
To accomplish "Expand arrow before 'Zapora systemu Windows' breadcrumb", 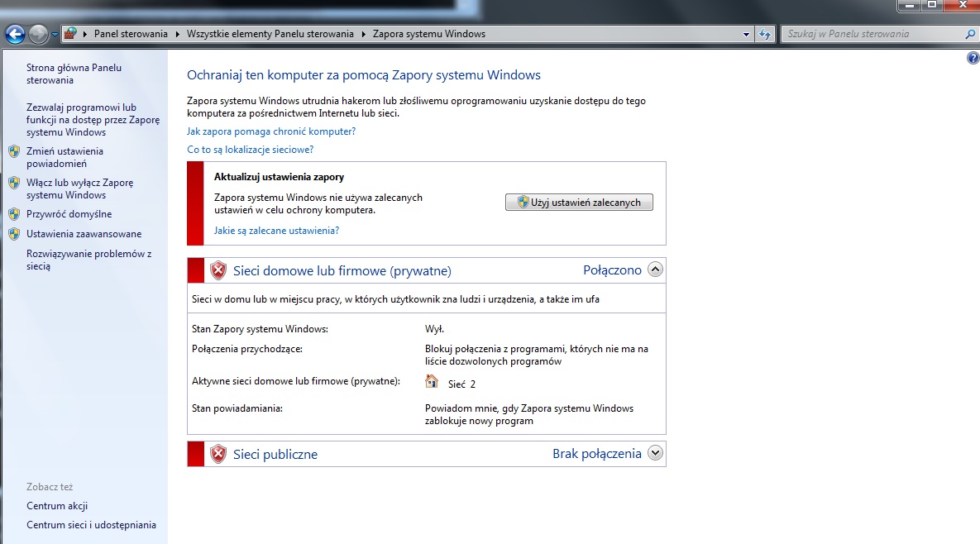I will (x=363, y=34).
